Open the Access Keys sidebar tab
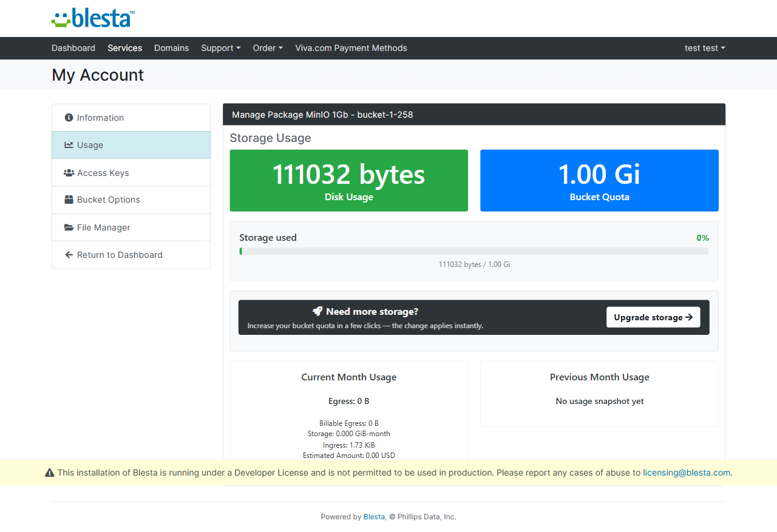Viewport: 777px width, 532px height. (131, 173)
